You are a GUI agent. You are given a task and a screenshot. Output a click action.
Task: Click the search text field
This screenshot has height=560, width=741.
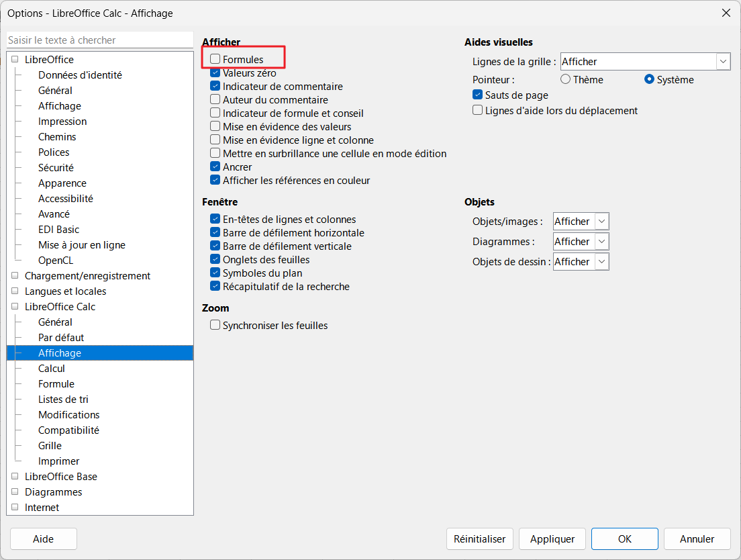pyautogui.click(x=100, y=40)
